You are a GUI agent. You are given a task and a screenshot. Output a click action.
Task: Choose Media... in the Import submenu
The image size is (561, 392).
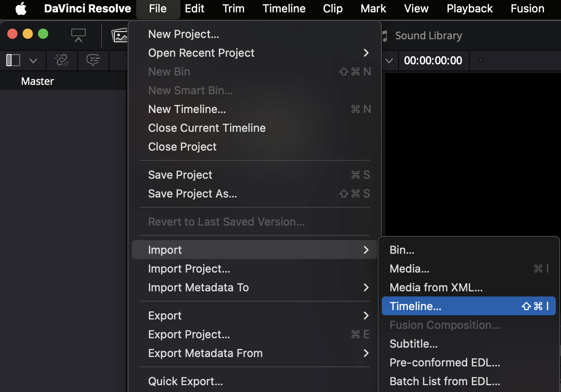click(469, 269)
